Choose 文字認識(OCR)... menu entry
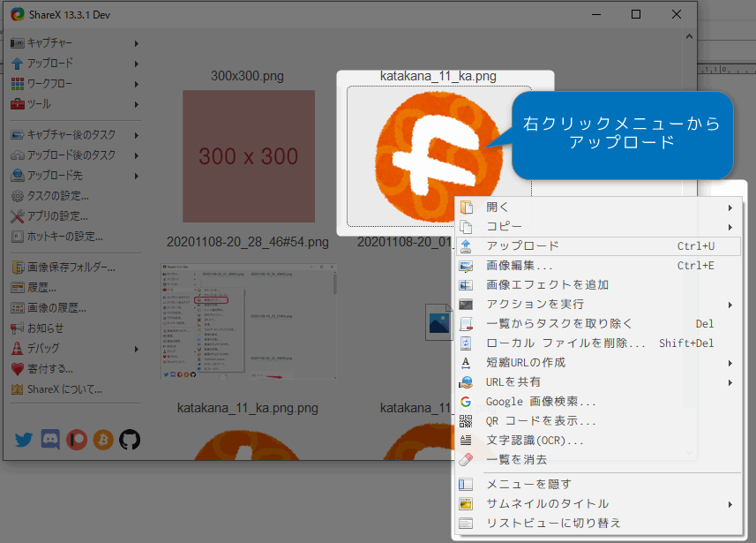Image resolution: width=756 pixels, height=543 pixels. pyautogui.click(x=598, y=441)
